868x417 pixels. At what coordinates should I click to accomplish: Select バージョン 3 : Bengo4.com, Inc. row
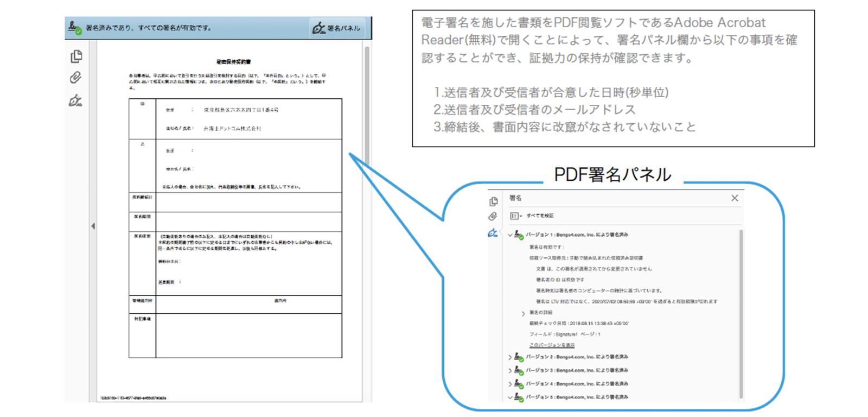tap(577, 370)
